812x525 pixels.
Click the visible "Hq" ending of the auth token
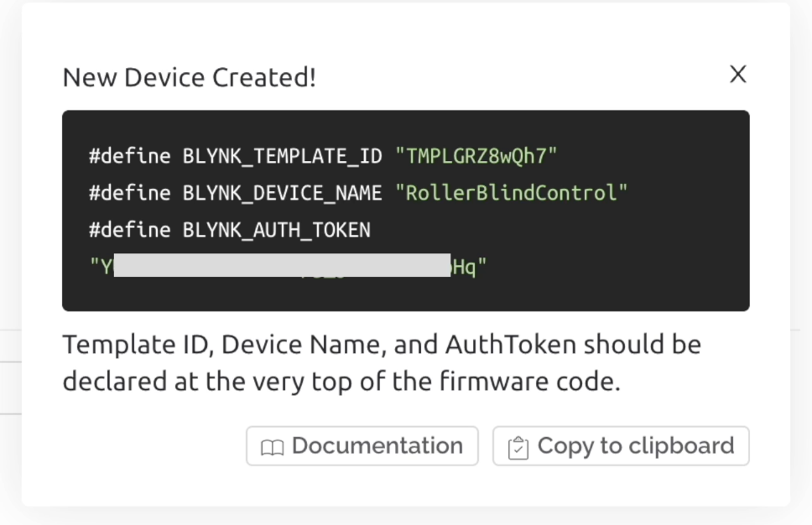pos(465,267)
